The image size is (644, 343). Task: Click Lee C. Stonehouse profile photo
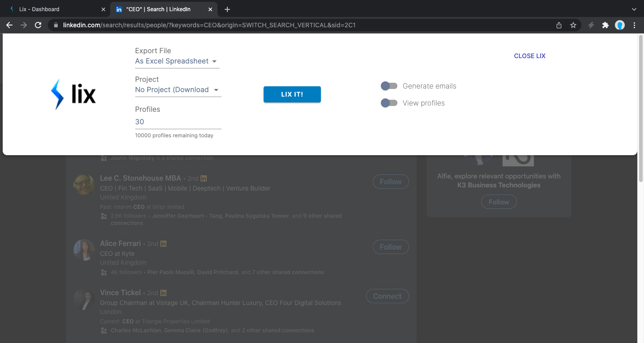pyautogui.click(x=84, y=184)
